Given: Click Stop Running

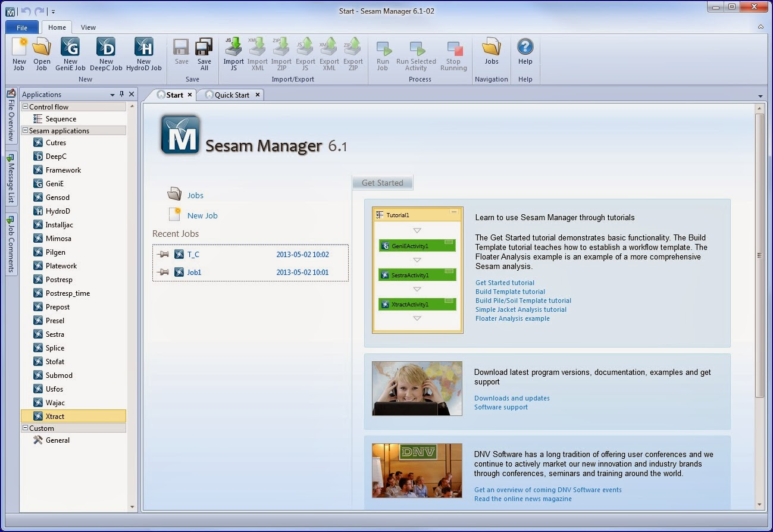Looking at the screenshot, I should [x=453, y=54].
